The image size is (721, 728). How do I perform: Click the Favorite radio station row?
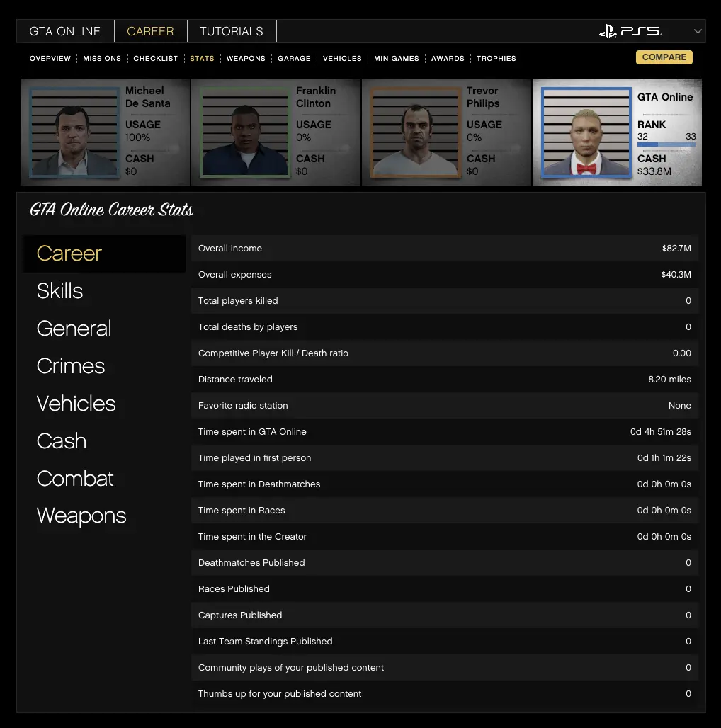point(444,406)
